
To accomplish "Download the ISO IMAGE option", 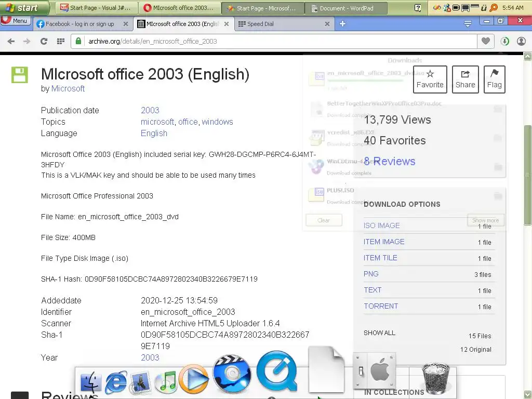I will pyautogui.click(x=382, y=225).
